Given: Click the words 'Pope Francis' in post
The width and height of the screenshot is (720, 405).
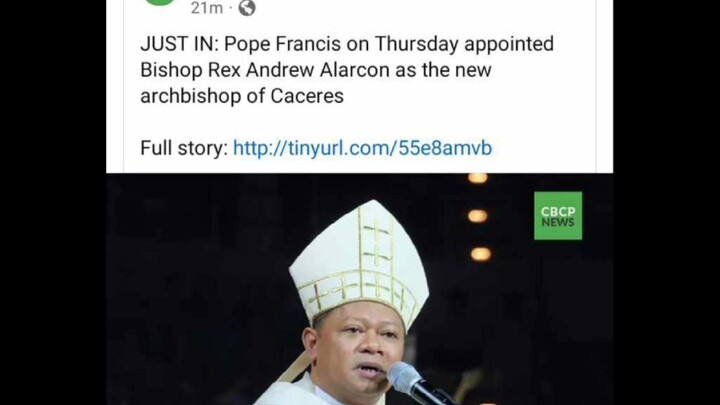Looking at the screenshot, I should [282, 44].
